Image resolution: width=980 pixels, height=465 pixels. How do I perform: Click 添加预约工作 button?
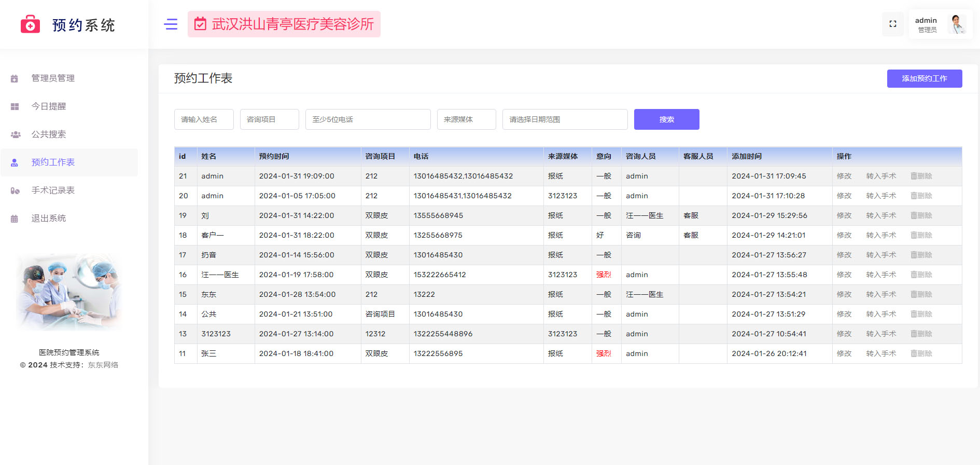click(924, 79)
